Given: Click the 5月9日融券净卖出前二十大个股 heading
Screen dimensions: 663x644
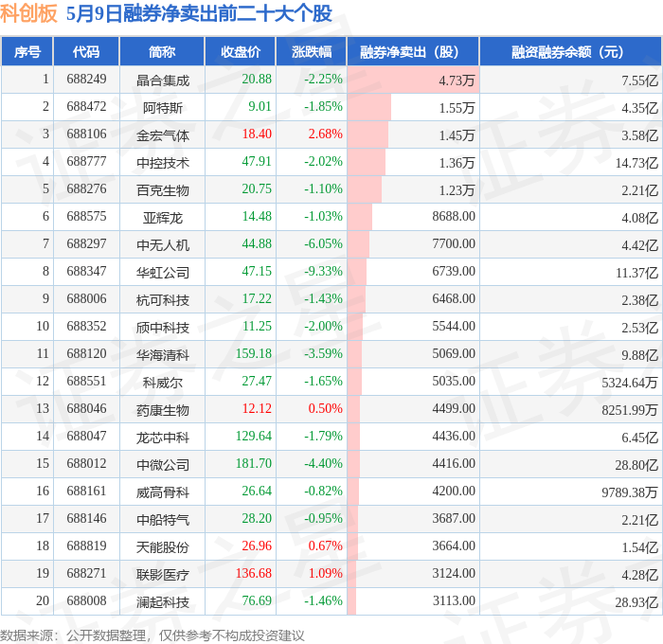Looking at the screenshot, I should click(199, 13).
